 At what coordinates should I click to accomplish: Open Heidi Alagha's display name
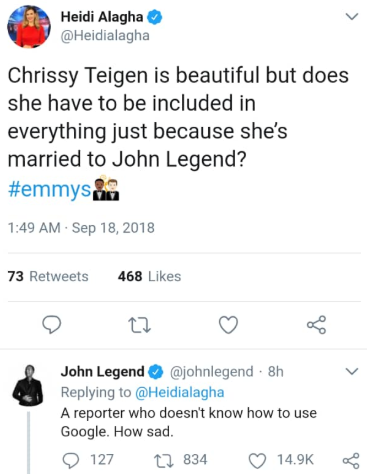(102, 17)
